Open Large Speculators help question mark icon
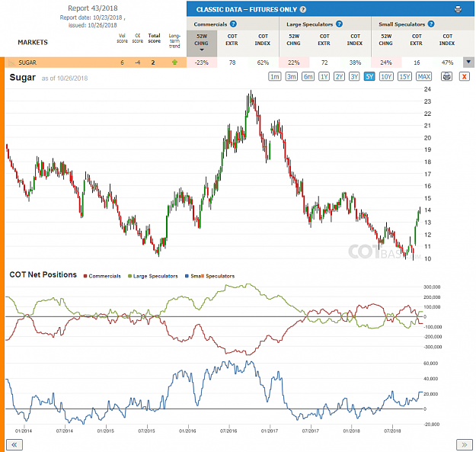 click(x=339, y=24)
